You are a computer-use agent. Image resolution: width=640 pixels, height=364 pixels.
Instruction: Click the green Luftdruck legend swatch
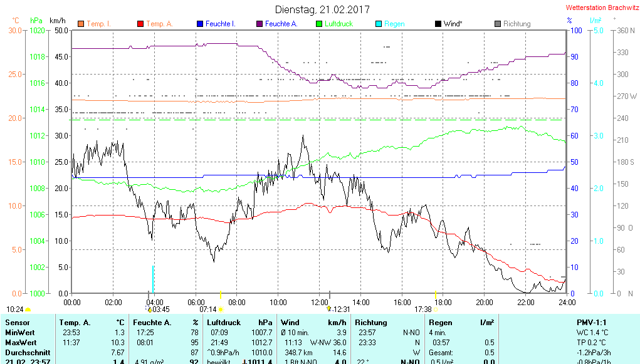tap(318, 24)
